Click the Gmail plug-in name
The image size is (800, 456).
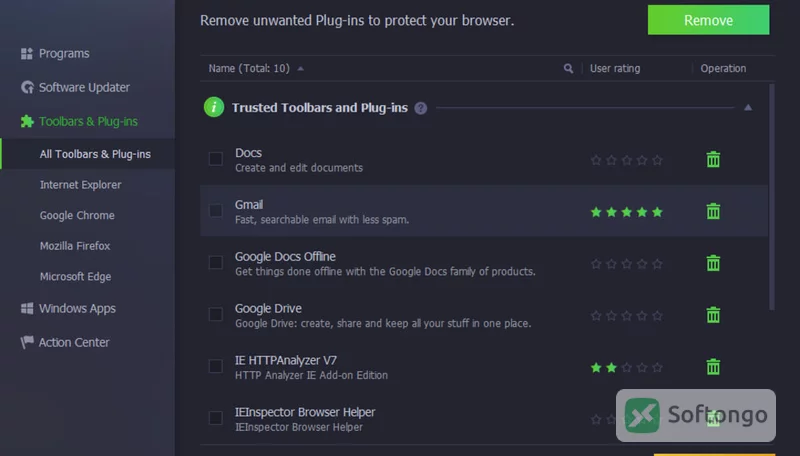249,205
